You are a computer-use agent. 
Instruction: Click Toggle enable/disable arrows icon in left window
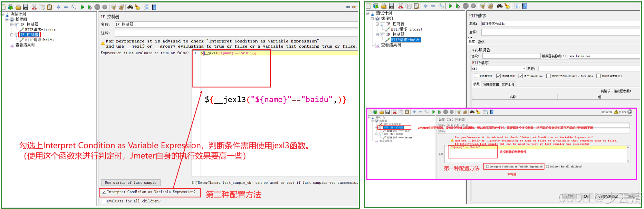[74, 7]
